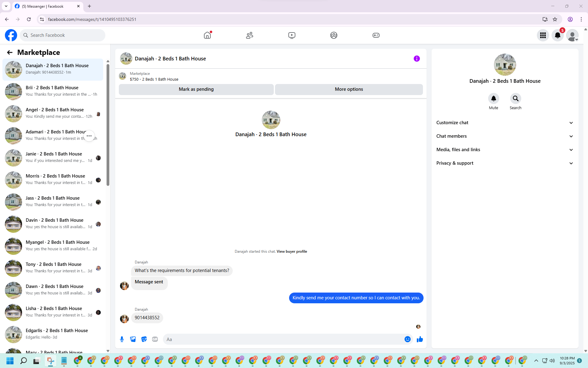Image resolution: width=588 pixels, height=368 pixels.
Task: Mute this conversation with the bell icon
Action: click(x=493, y=98)
